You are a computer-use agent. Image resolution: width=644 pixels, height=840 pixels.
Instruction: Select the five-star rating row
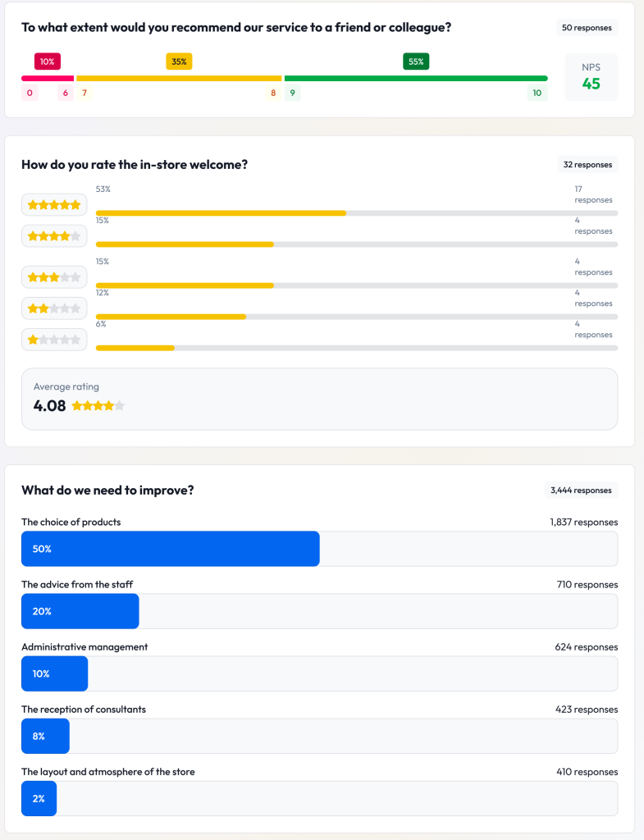[54, 204]
